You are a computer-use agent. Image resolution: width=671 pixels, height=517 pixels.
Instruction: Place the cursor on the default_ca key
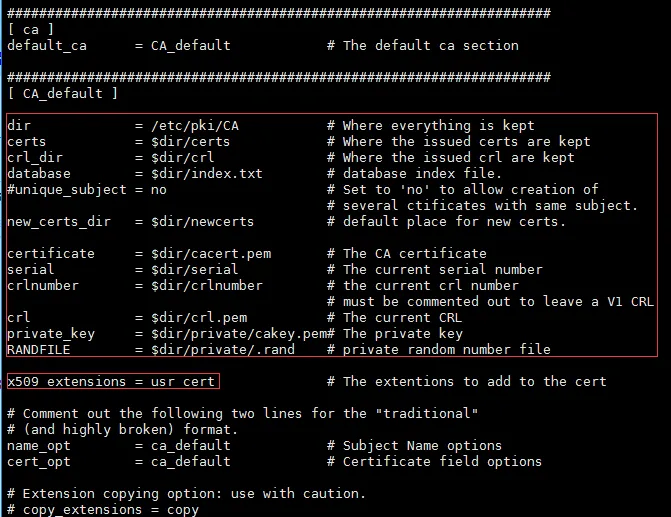tap(47, 46)
